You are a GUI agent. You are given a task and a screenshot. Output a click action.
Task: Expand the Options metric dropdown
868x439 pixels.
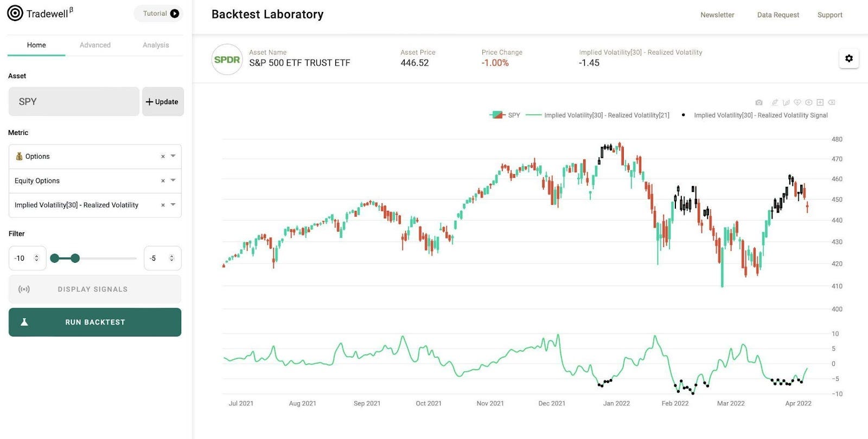[x=173, y=156]
